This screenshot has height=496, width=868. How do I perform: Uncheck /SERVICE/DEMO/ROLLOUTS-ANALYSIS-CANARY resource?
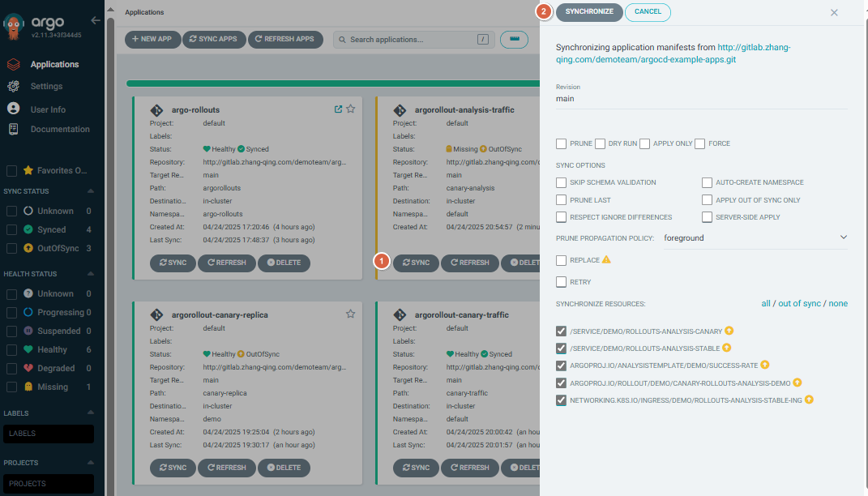(x=562, y=331)
